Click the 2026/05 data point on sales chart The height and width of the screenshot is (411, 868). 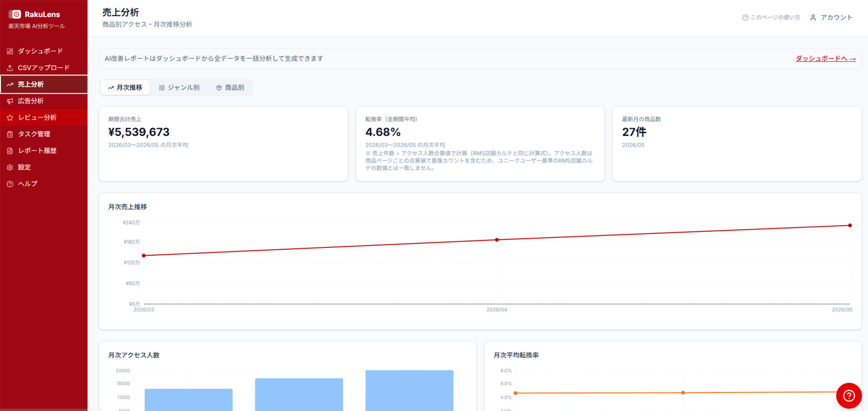click(x=850, y=226)
